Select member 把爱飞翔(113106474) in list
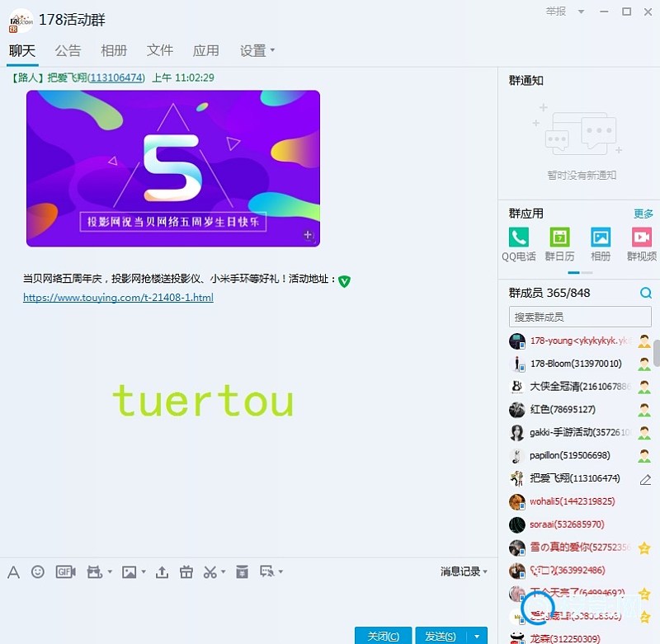Image resolution: width=660 pixels, height=644 pixels. point(580,479)
